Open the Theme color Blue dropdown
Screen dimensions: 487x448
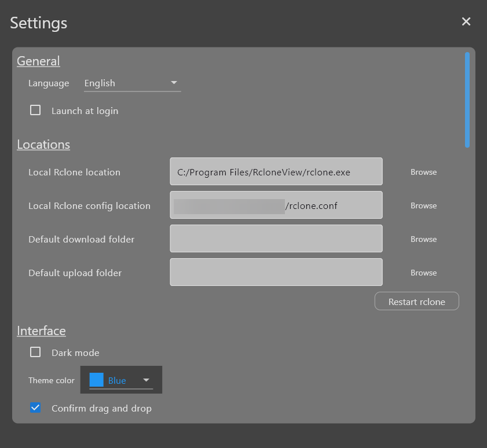pos(121,380)
